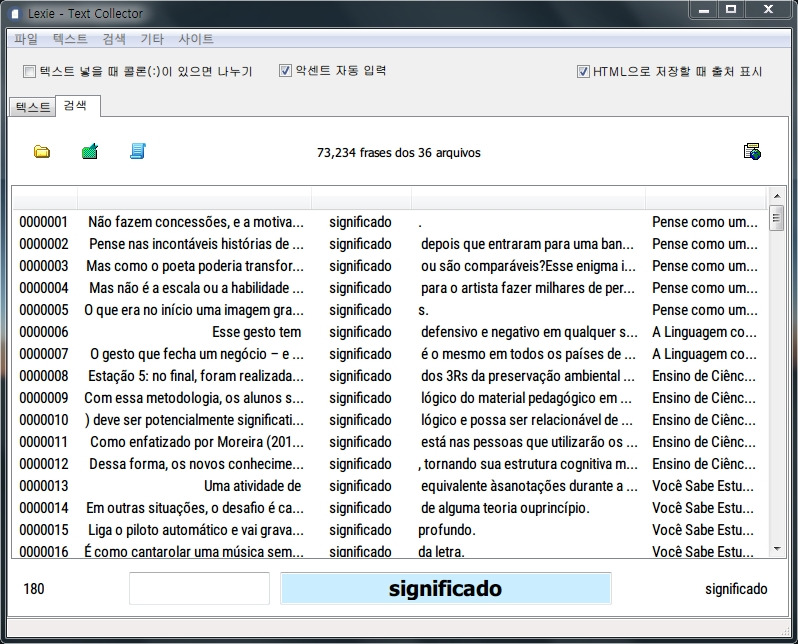Click scrollbar down arrow of results list
Screen dimensions: 798x644
[777, 549]
